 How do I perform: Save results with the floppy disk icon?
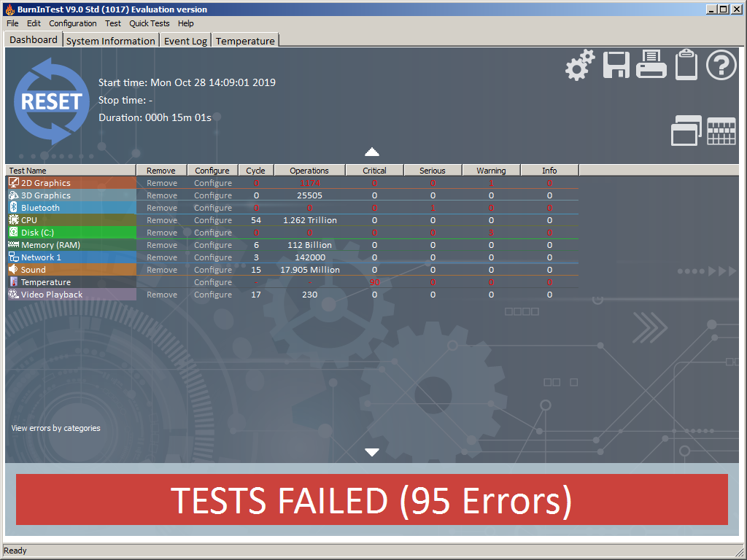616,65
